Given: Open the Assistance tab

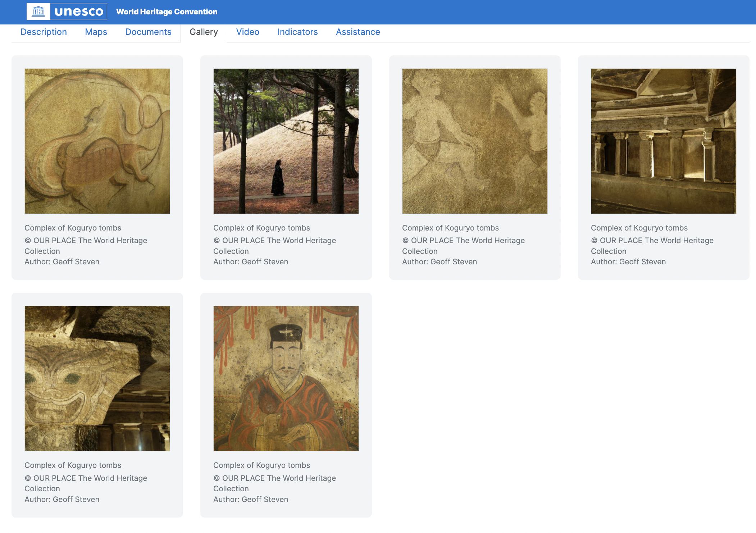Looking at the screenshot, I should tap(358, 32).
